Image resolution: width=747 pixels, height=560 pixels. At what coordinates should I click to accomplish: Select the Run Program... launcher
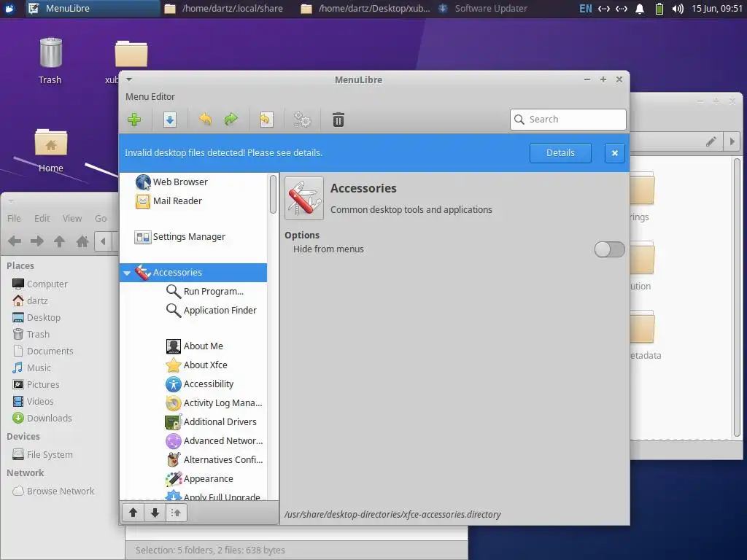(193, 291)
